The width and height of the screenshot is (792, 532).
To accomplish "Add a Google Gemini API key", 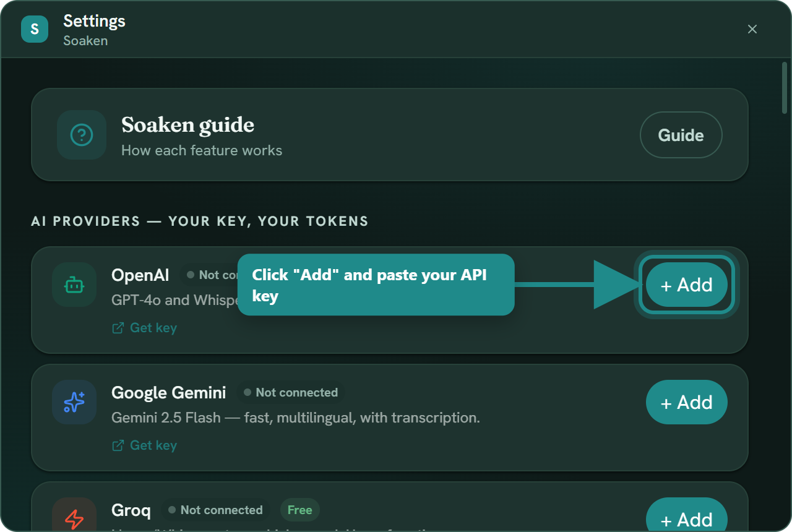I will (x=687, y=402).
